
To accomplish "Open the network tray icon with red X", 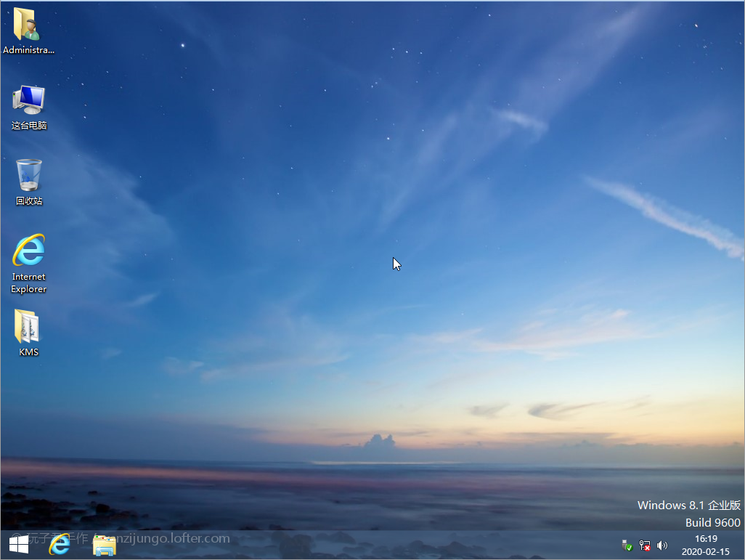I will 645,545.
